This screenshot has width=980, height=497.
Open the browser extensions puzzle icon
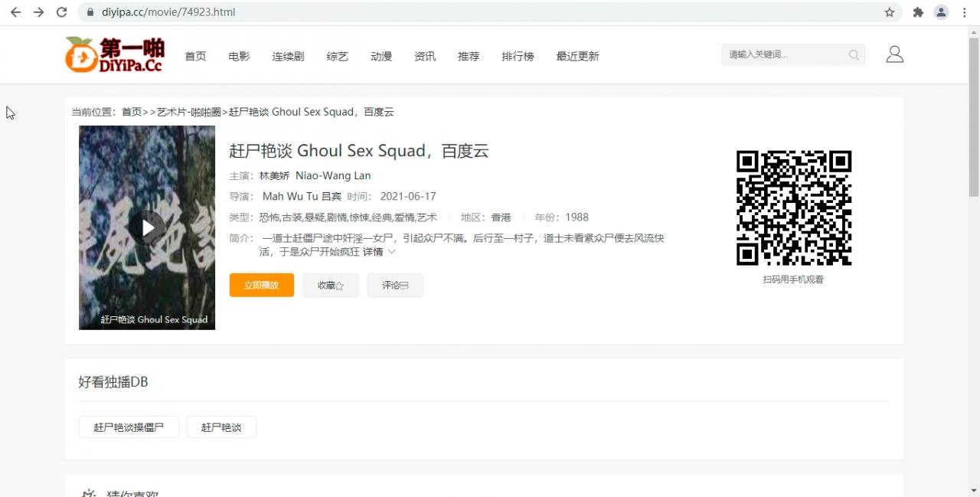coord(918,12)
